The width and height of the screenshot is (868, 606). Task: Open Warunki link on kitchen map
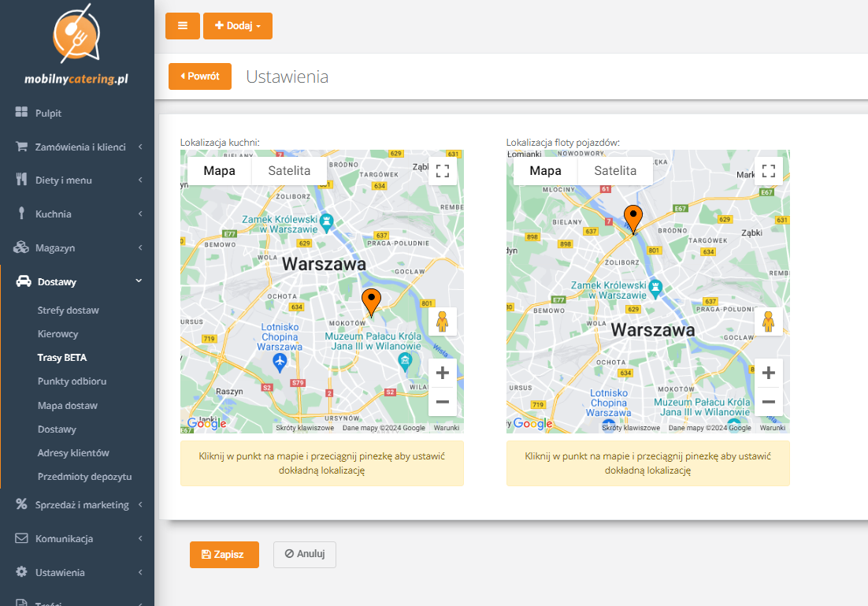tap(447, 428)
